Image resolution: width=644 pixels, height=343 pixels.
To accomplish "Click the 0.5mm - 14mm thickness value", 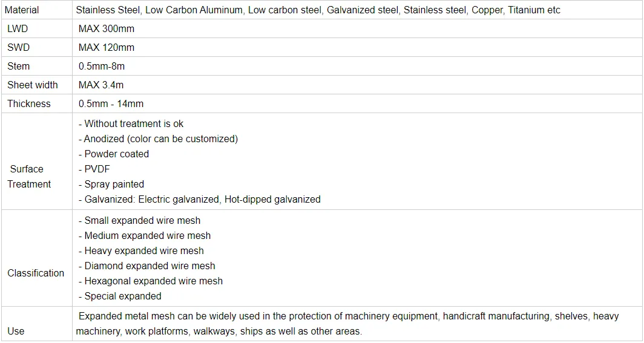I will click(x=111, y=103).
